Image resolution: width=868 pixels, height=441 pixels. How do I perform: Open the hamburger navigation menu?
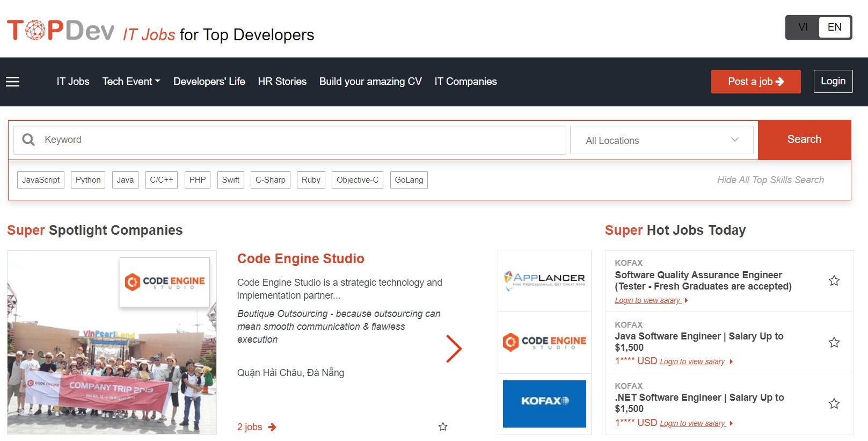[x=13, y=82]
